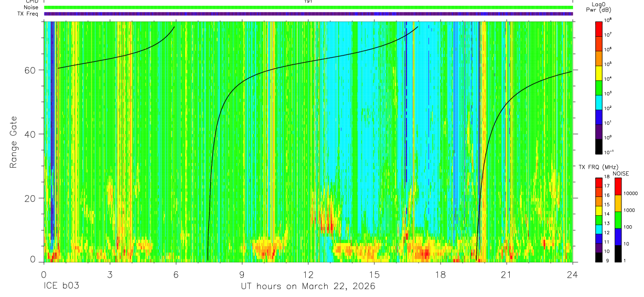Click the 'ICE b03' radar beam label

(x=62, y=287)
